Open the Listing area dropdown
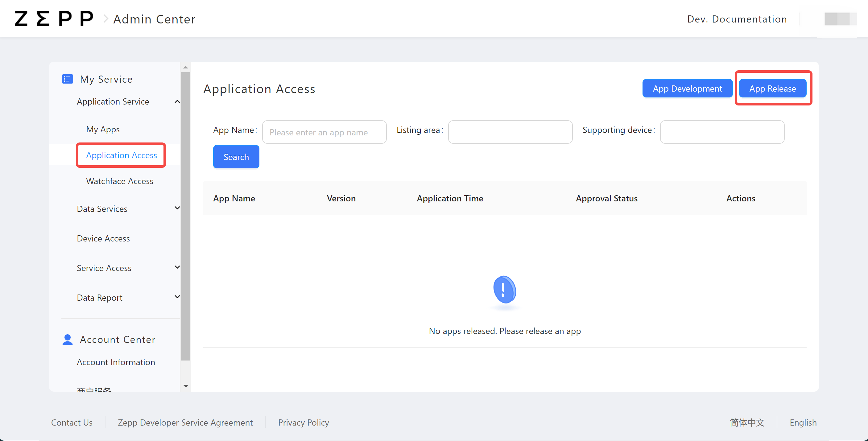This screenshot has height=441, width=868. pyautogui.click(x=510, y=132)
